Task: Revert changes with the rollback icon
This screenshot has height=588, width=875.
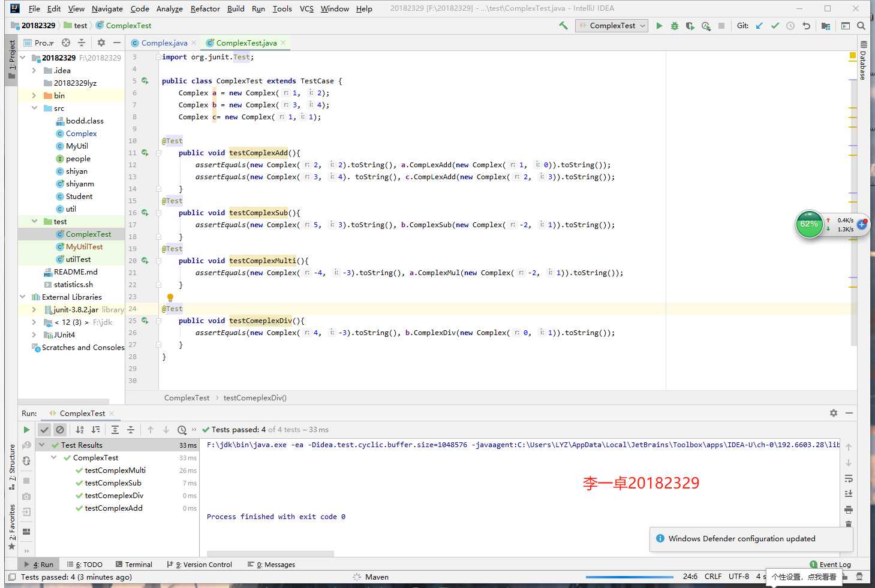Action: tap(806, 26)
